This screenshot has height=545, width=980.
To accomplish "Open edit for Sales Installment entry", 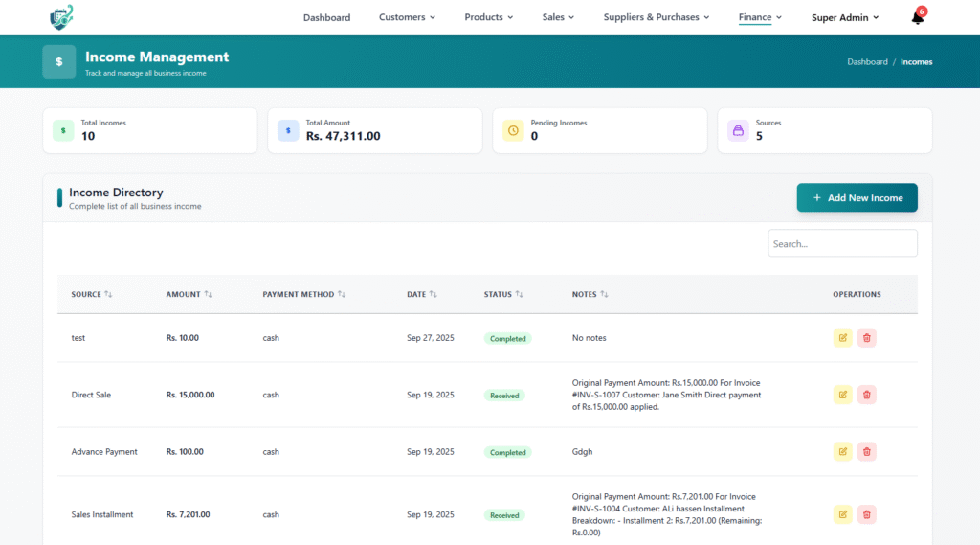I will (x=842, y=514).
